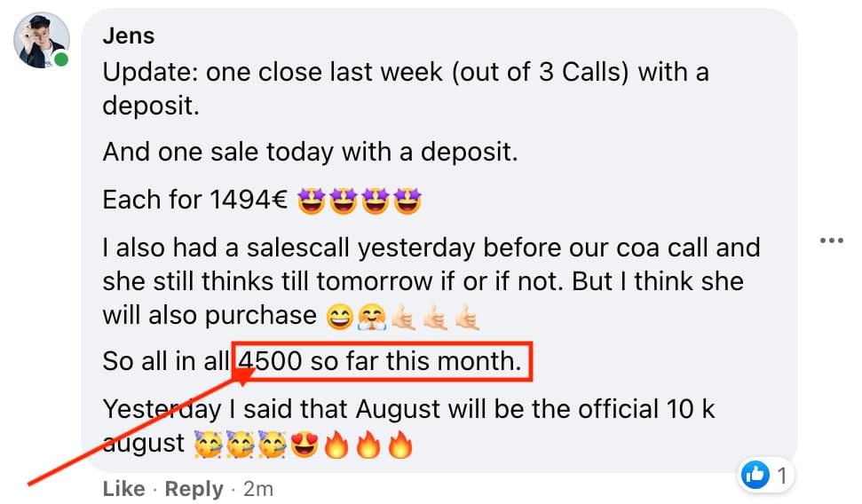Click the last fire emoji
The width and height of the screenshot is (862, 504).
coord(400,443)
